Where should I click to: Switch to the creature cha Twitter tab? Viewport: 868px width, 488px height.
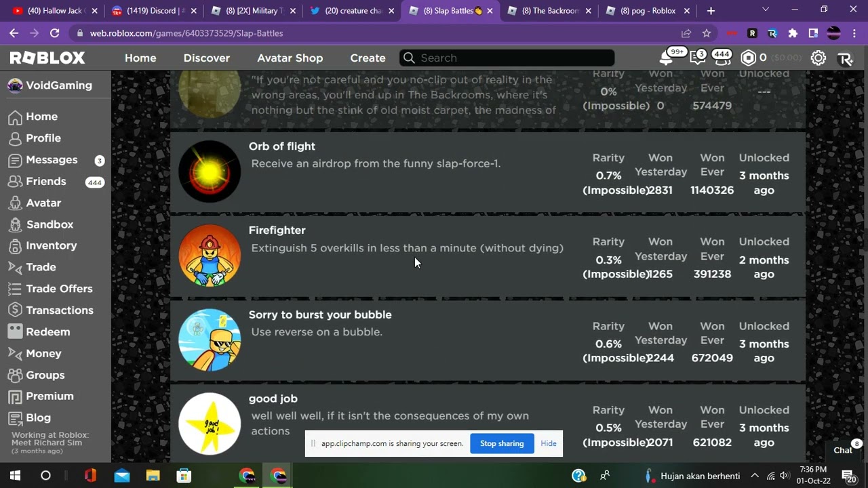point(353,11)
